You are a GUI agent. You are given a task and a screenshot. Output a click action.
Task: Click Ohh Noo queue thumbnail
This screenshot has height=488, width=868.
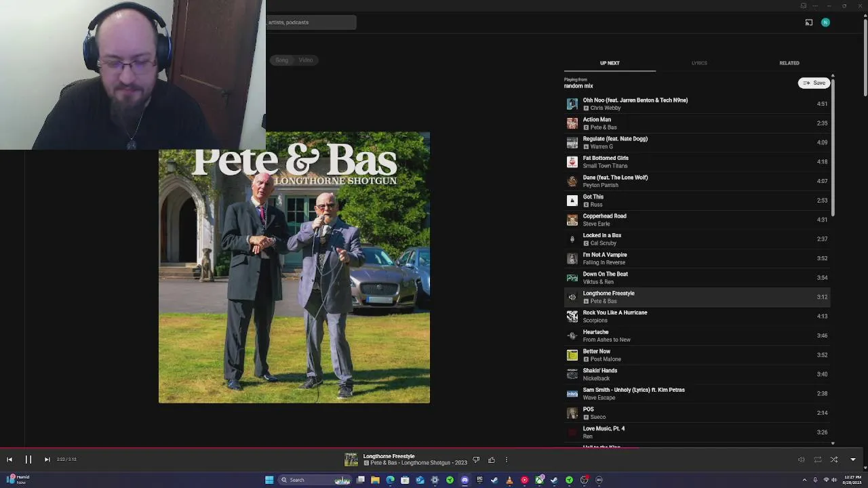point(572,104)
